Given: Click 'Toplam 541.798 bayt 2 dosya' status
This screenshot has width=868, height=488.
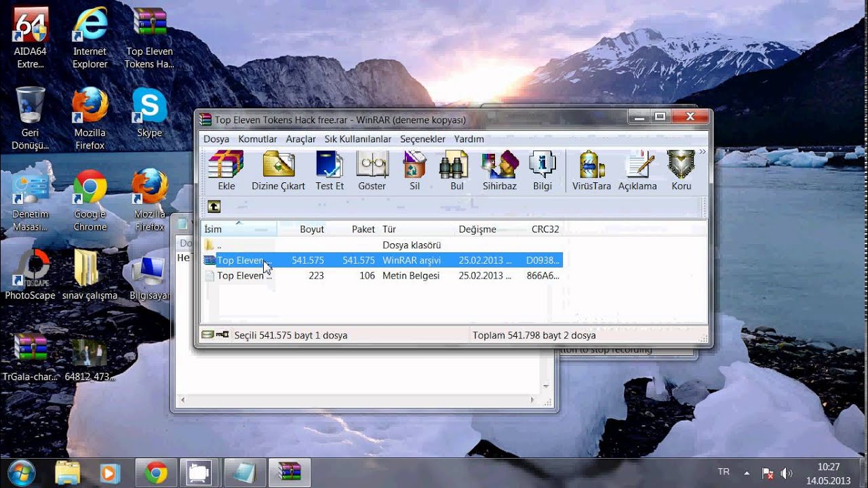Looking at the screenshot, I should [x=534, y=335].
